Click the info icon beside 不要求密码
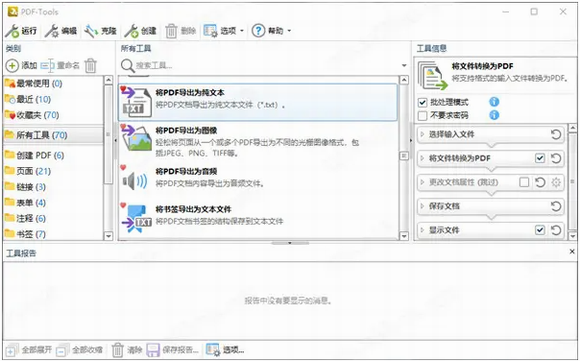This screenshot has width=580, height=361. (x=494, y=115)
